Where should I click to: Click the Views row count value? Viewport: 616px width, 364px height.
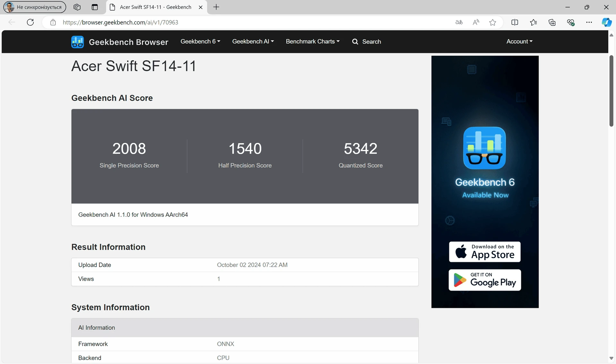[218, 279]
